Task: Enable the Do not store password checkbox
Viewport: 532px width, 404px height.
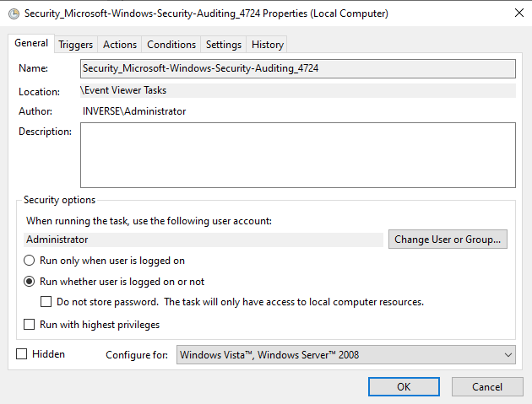Action: click(46, 302)
